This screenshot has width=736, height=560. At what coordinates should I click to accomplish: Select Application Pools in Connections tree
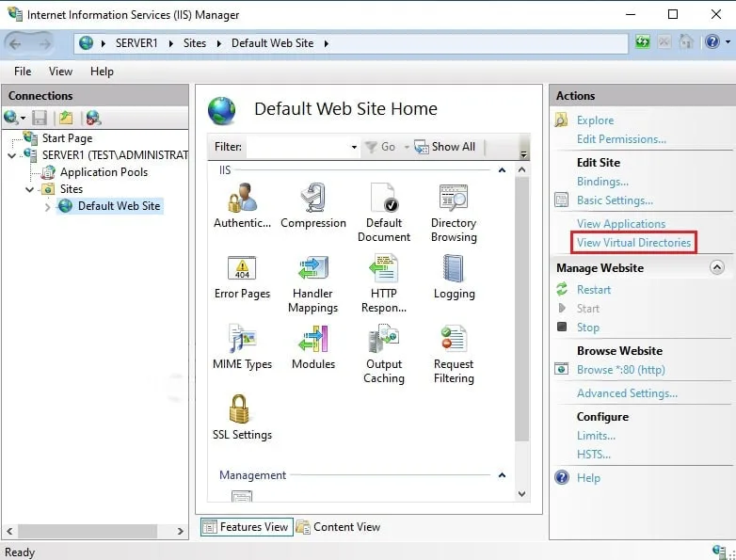(x=104, y=172)
